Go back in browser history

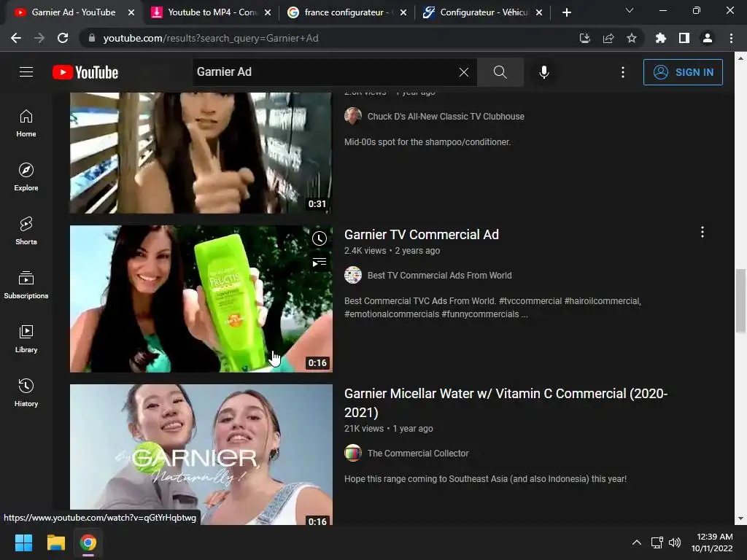(x=16, y=38)
